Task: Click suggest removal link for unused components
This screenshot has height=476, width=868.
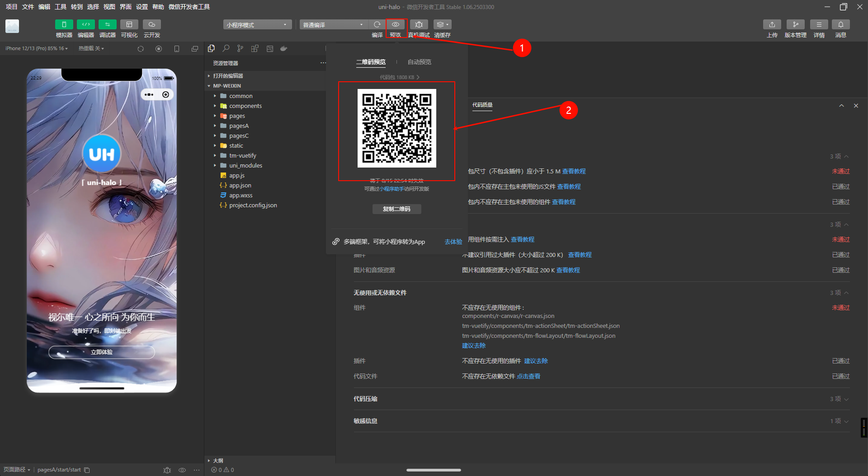Action: pyautogui.click(x=474, y=345)
